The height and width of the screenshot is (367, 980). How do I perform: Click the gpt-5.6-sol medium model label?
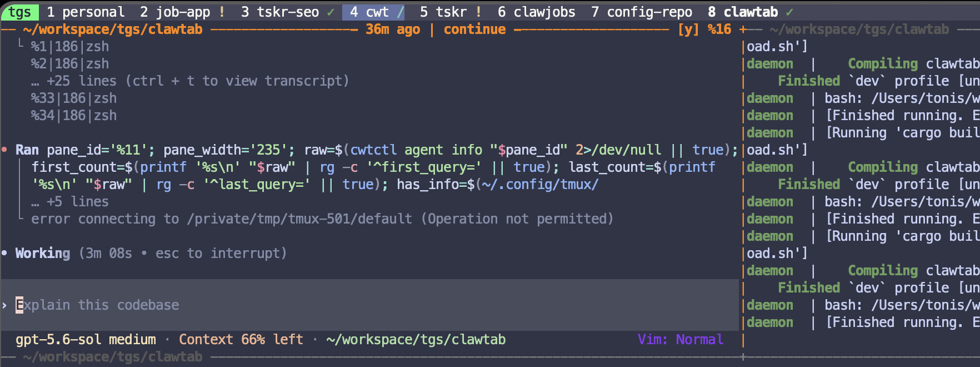pyautogui.click(x=86, y=339)
